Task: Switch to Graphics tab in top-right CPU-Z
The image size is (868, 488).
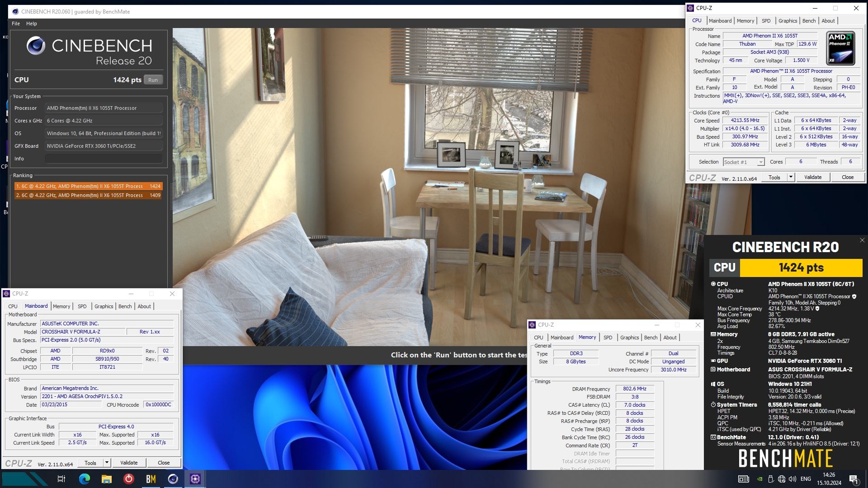Action: [x=788, y=21]
